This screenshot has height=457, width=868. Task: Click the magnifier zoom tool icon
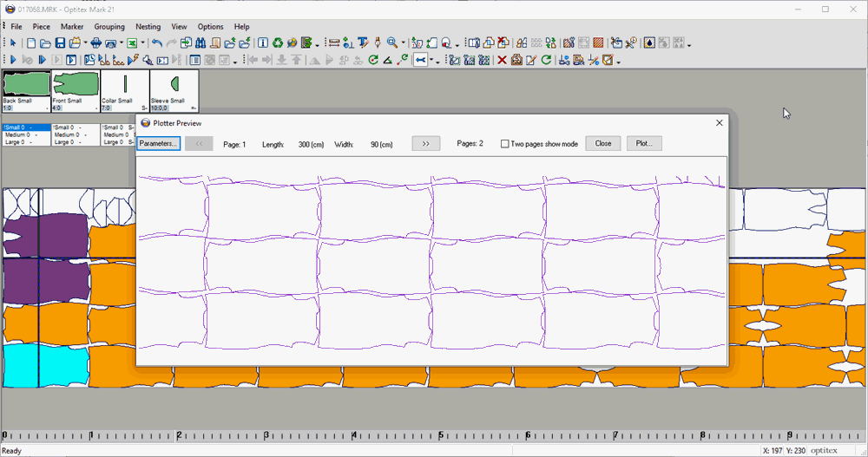click(392, 42)
